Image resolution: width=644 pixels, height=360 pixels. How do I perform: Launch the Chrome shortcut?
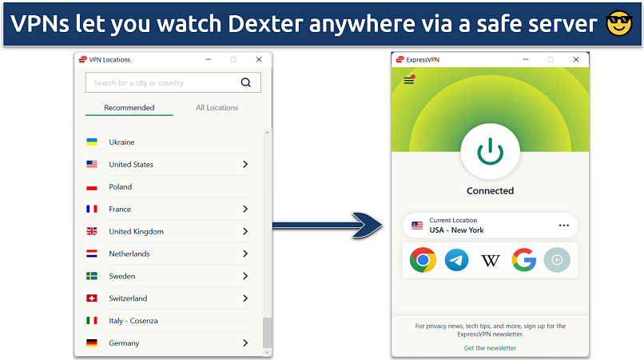423,260
